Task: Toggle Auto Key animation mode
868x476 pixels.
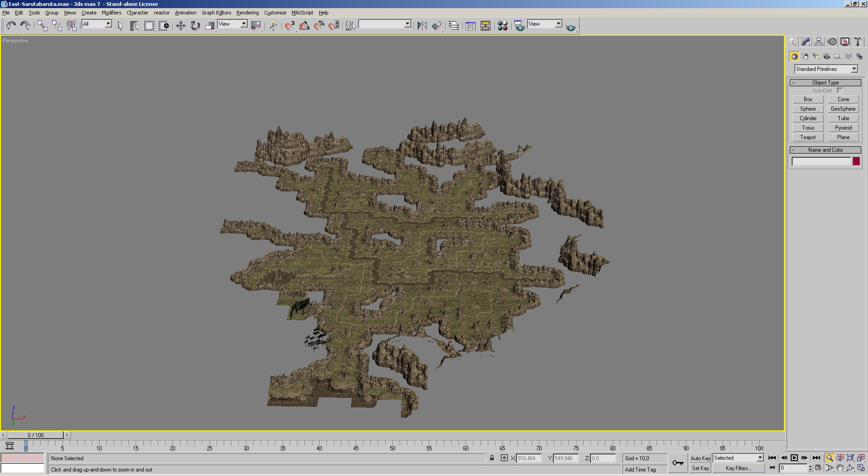Action: click(700, 458)
